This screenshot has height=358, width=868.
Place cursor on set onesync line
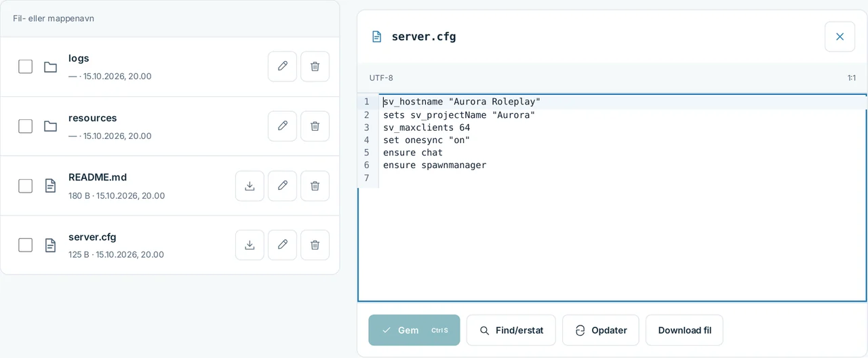coord(427,140)
